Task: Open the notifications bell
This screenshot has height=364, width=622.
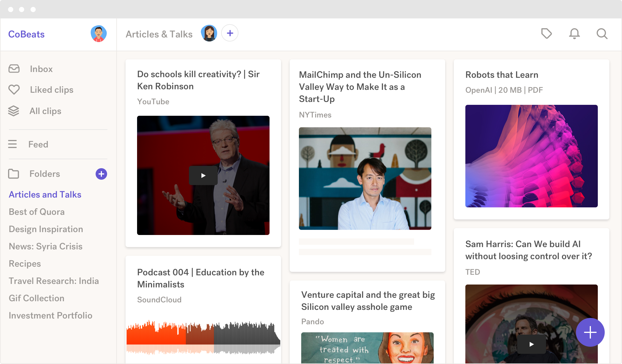Action: (574, 34)
